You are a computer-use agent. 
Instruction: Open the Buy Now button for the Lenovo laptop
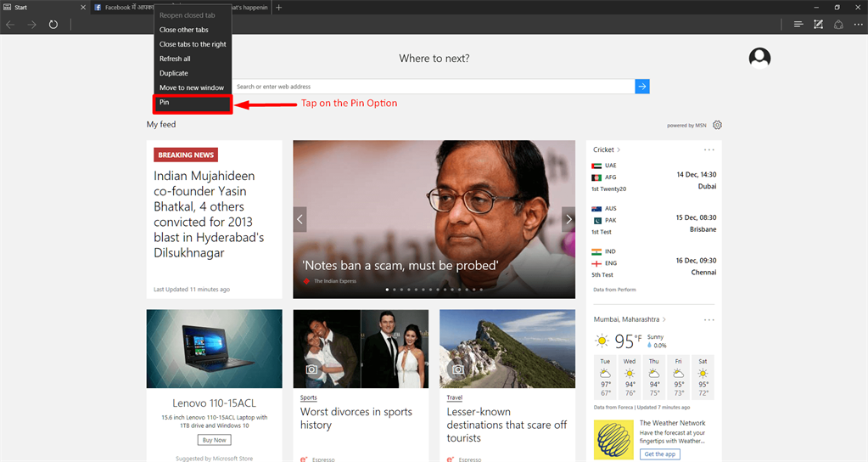214,440
